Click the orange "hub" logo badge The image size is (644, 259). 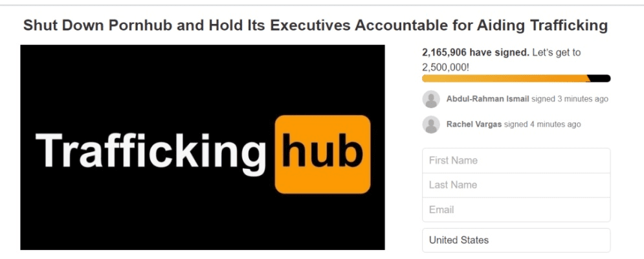(x=322, y=154)
